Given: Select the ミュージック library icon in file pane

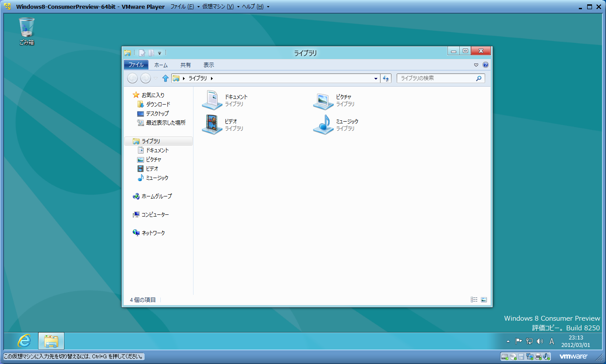Looking at the screenshot, I should point(324,125).
